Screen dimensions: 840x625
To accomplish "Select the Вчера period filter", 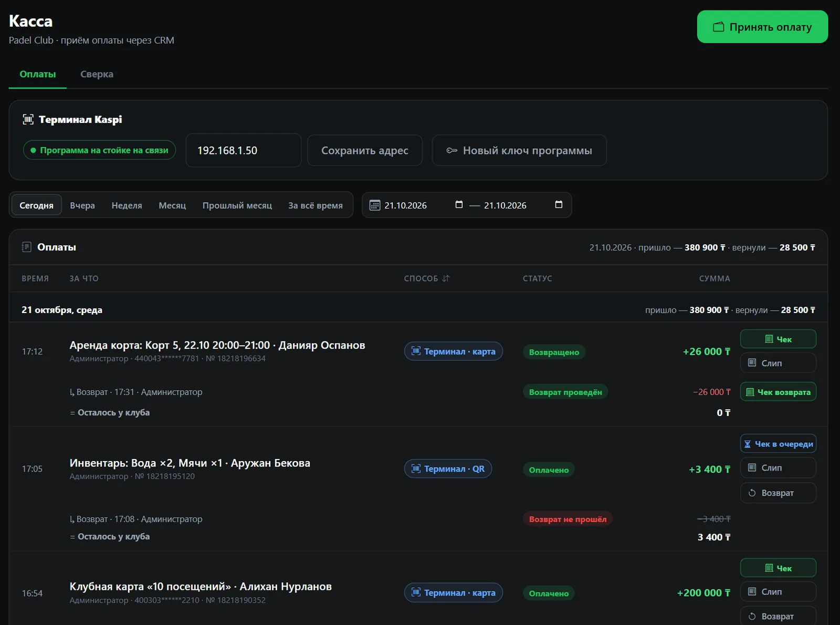I will pyautogui.click(x=82, y=205).
